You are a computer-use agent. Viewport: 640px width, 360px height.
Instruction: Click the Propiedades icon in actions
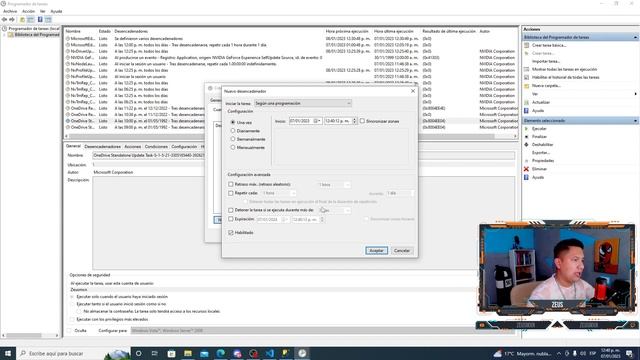[x=527, y=161]
